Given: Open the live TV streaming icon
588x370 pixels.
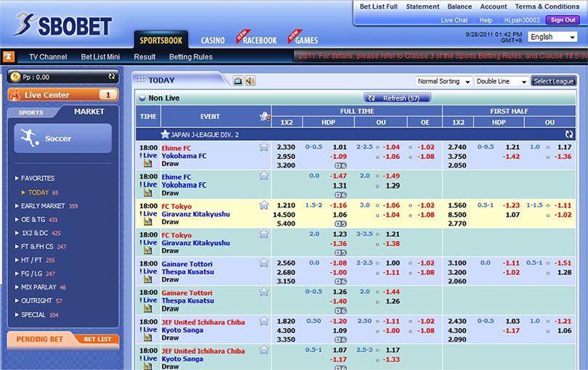Looking at the screenshot, I should pos(238,81).
